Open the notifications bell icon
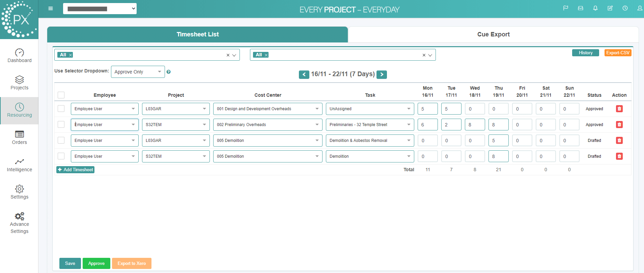Image resolution: width=644 pixels, height=273 pixels. coord(595,8)
